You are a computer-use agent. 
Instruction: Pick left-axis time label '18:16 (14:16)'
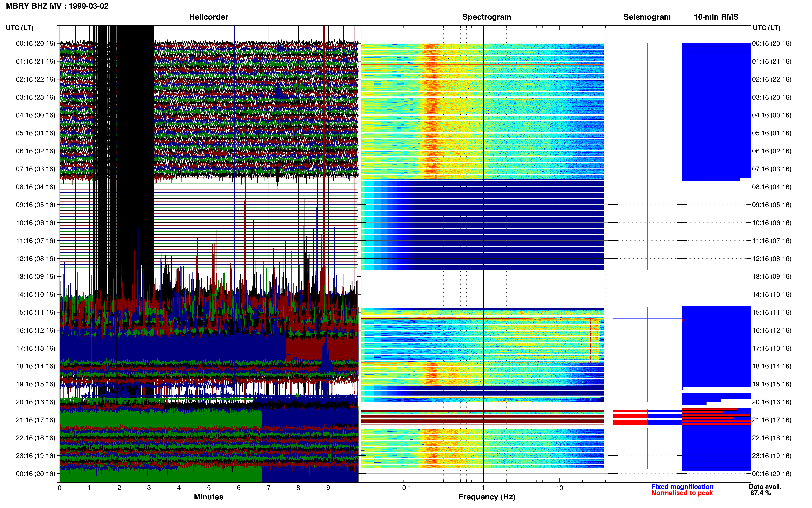coord(36,366)
